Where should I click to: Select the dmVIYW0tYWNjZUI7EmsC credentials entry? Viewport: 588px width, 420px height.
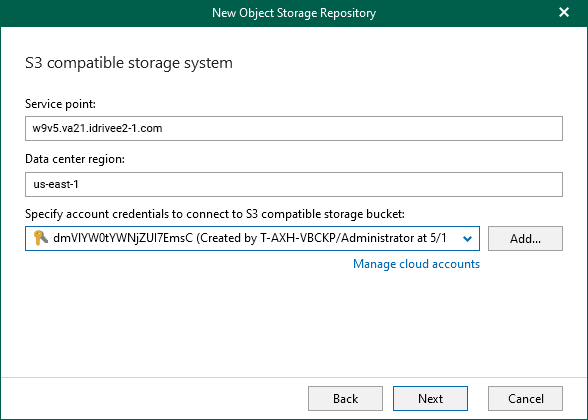[252, 238]
